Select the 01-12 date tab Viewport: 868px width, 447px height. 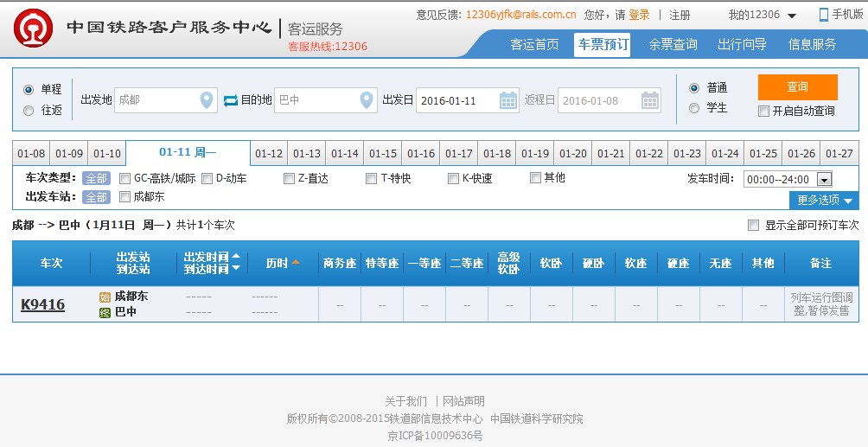click(x=269, y=154)
